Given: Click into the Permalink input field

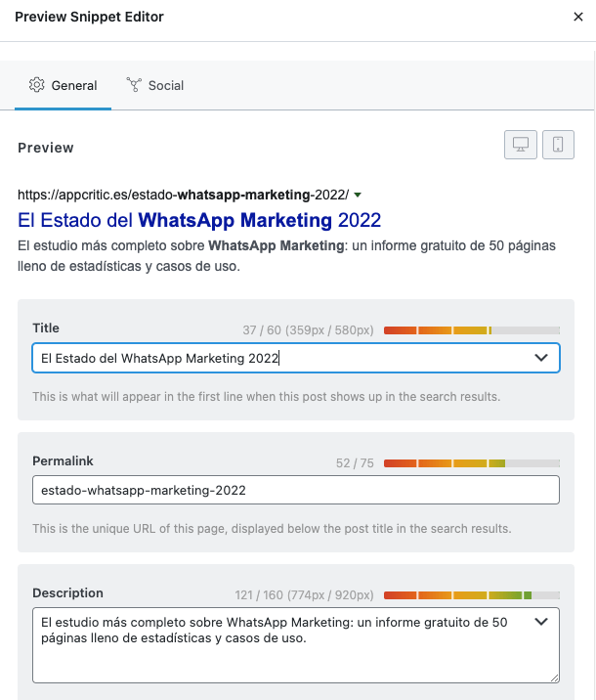Looking at the screenshot, I should [293, 490].
